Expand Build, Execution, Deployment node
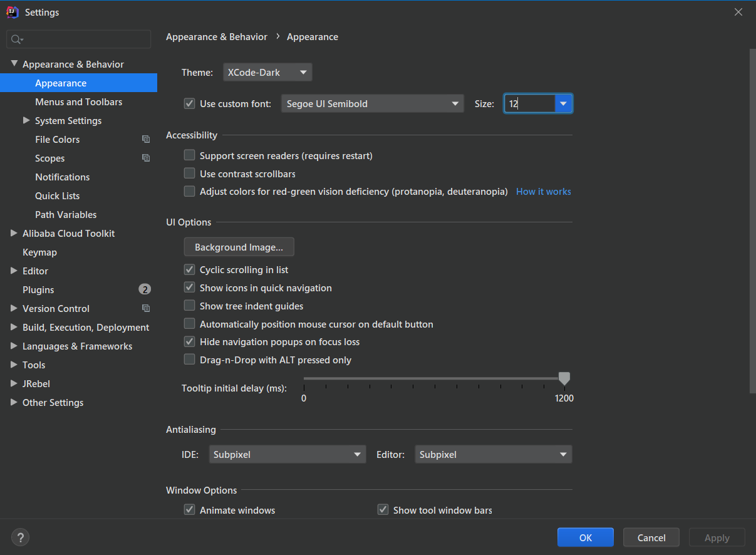Image resolution: width=756 pixels, height=555 pixels. 14,327
